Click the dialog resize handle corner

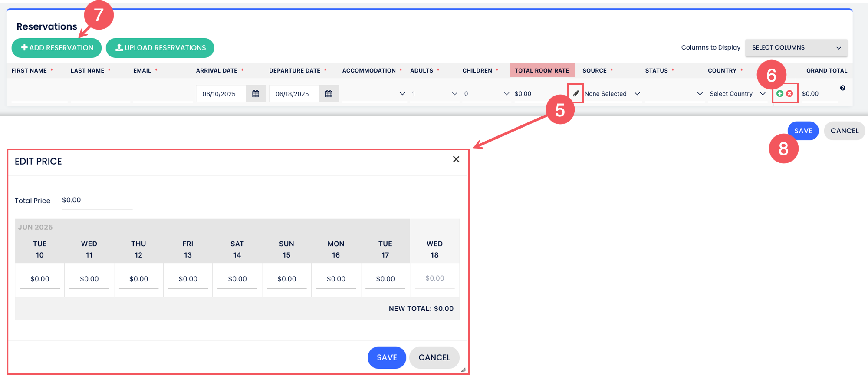point(464,370)
